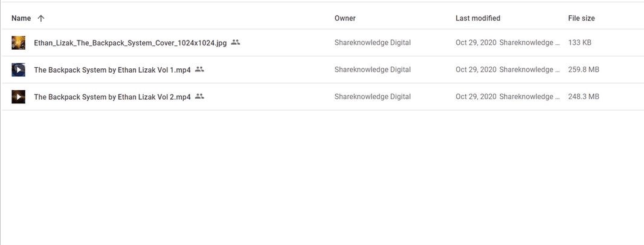The height and width of the screenshot is (245, 644).
Task: Click the Owner column header
Action: 345,18
